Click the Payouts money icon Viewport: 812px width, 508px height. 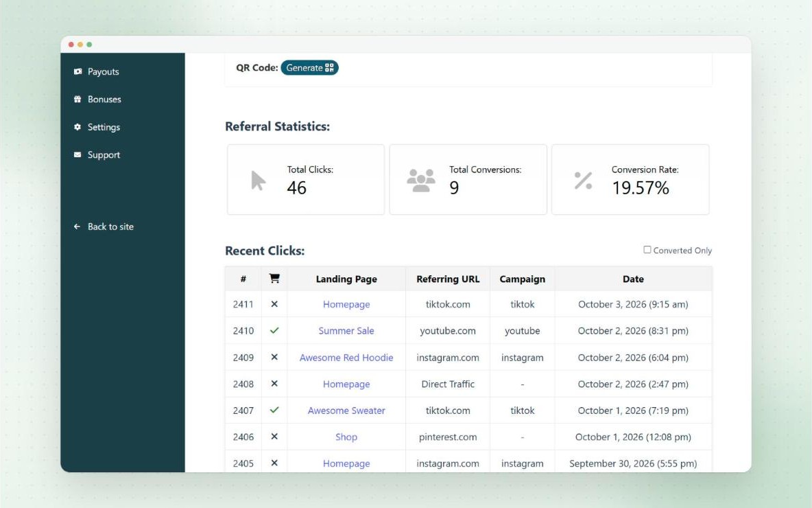click(x=77, y=71)
